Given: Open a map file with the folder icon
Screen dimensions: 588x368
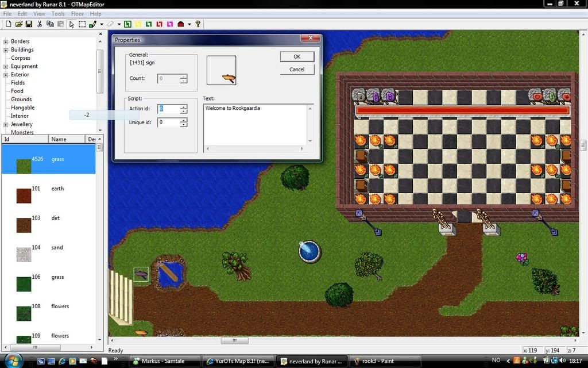Looking at the screenshot, I should [x=19, y=24].
